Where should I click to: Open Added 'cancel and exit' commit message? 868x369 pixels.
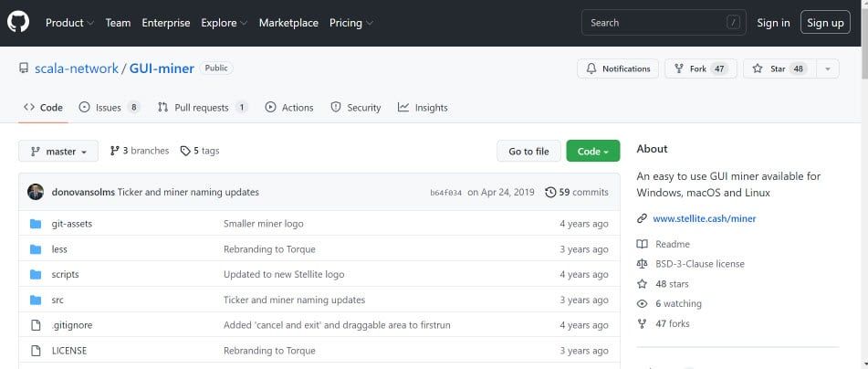tap(337, 325)
